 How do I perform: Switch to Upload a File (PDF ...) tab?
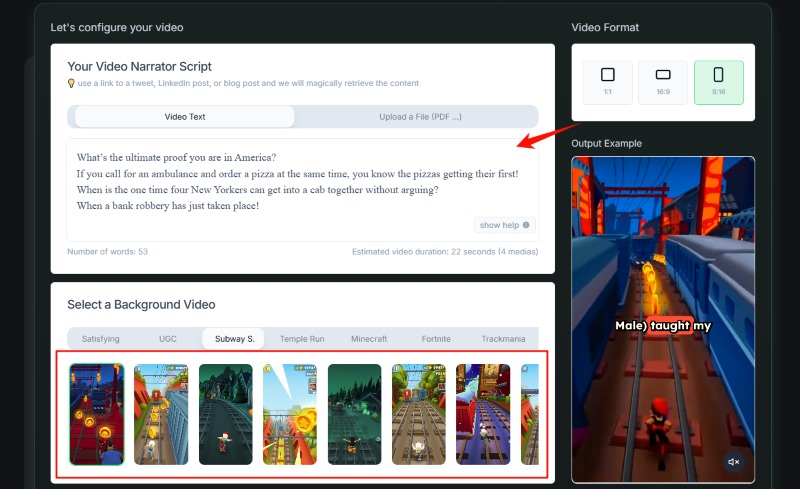pyautogui.click(x=420, y=117)
